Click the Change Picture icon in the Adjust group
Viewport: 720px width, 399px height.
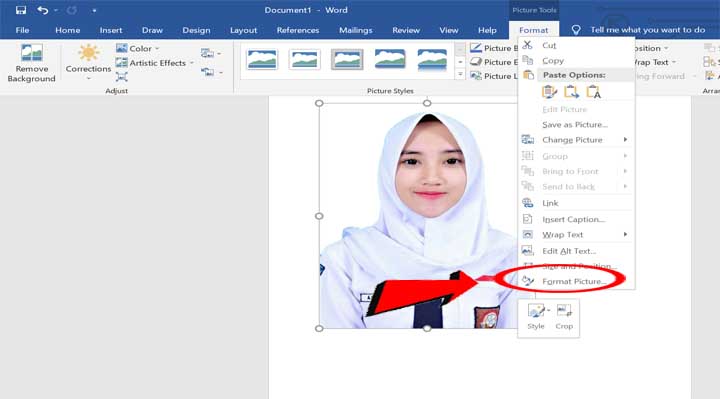click(x=208, y=53)
